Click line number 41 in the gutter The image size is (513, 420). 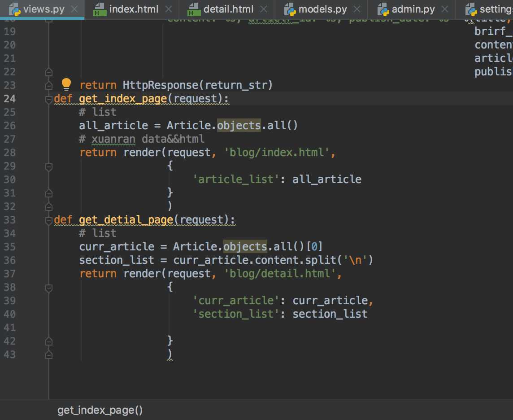(x=9, y=328)
